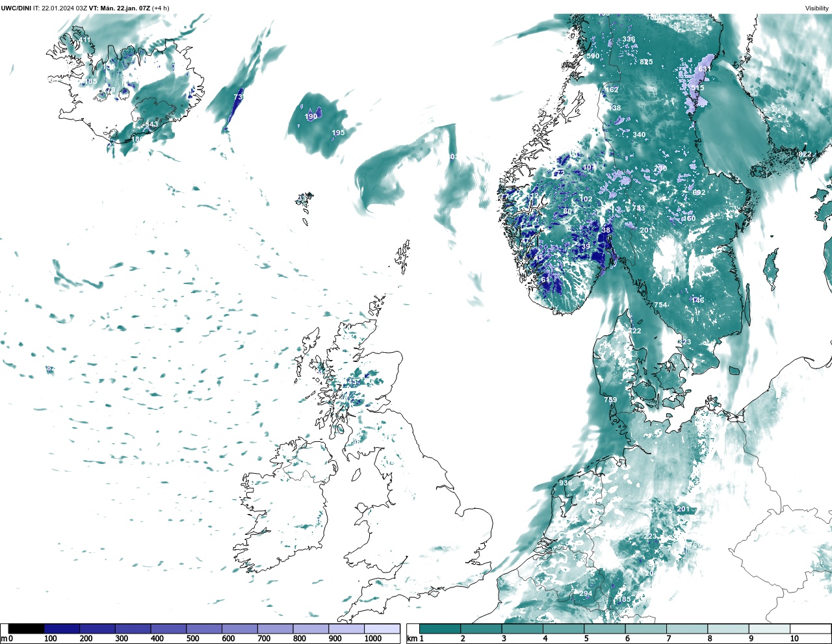Click the 300–400 m legend color block

(133, 629)
